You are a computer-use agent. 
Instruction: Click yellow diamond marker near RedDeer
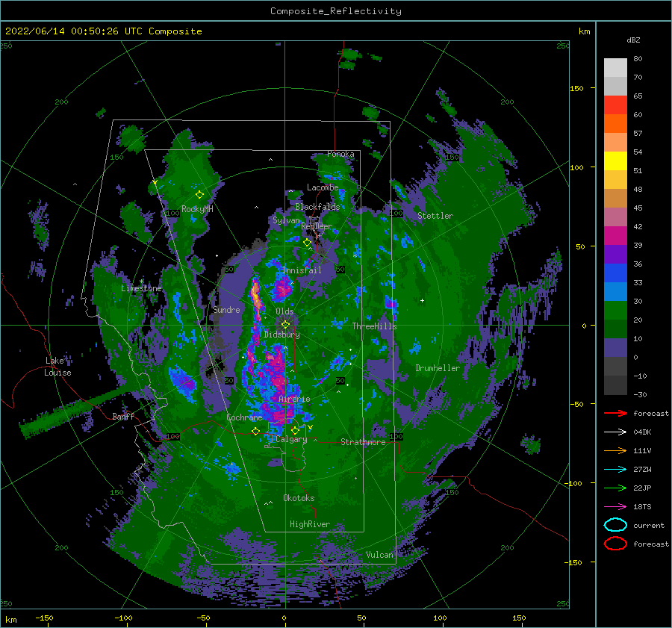307,243
